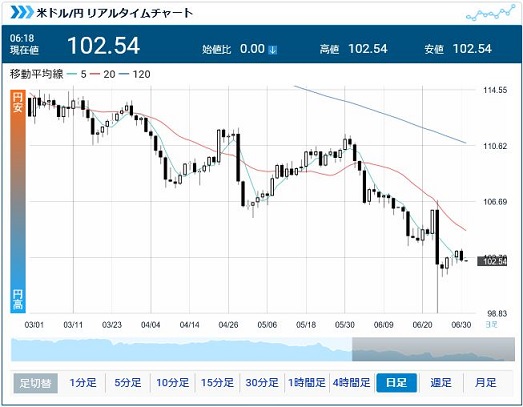Switch to 15分足 chart interval
The image size is (523, 407).
(217, 383)
